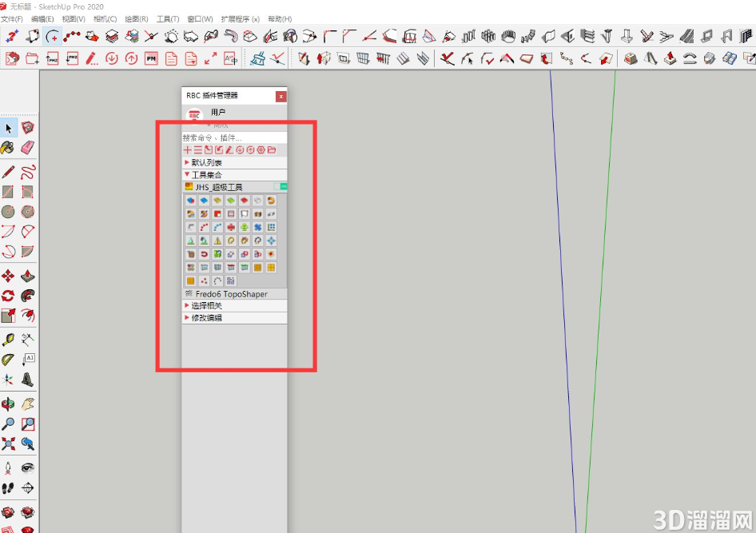Open the 视图(V) menu
Image resolution: width=756 pixels, height=533 pixels.
[x=74, y=19]
